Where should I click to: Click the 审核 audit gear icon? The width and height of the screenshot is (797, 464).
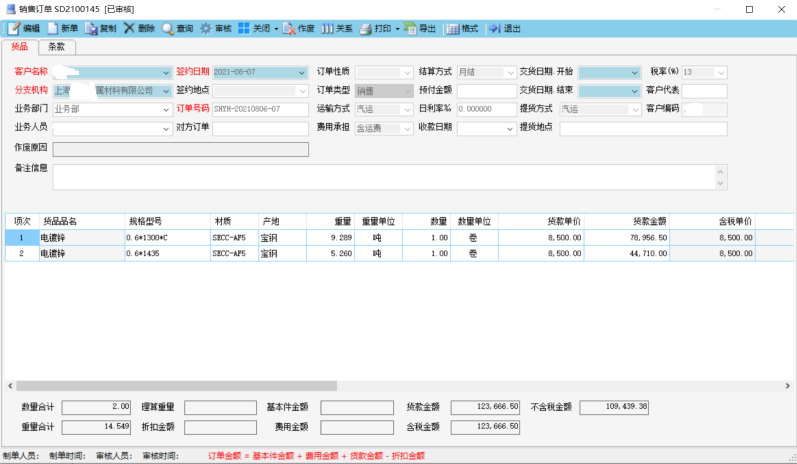206,28
